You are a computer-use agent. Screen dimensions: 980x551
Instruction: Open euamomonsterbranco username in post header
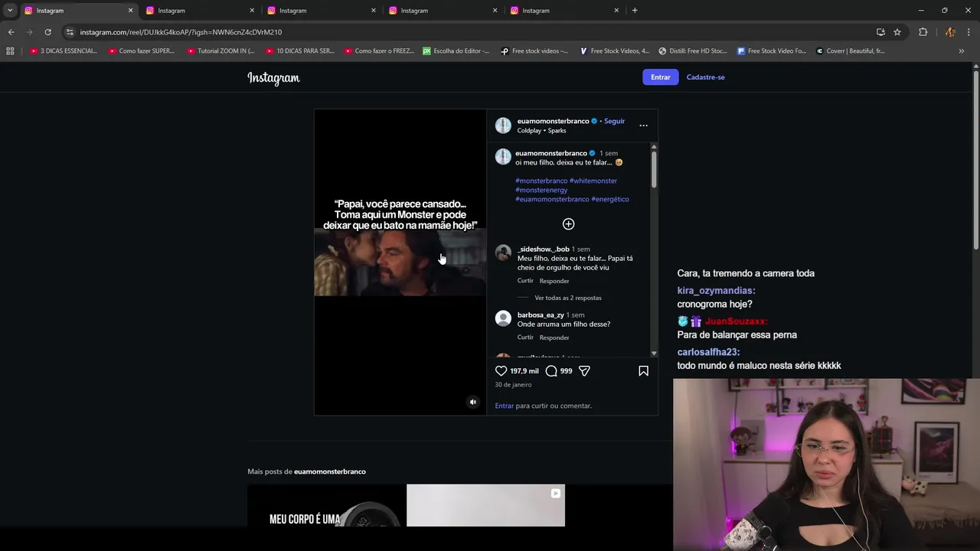553,121
